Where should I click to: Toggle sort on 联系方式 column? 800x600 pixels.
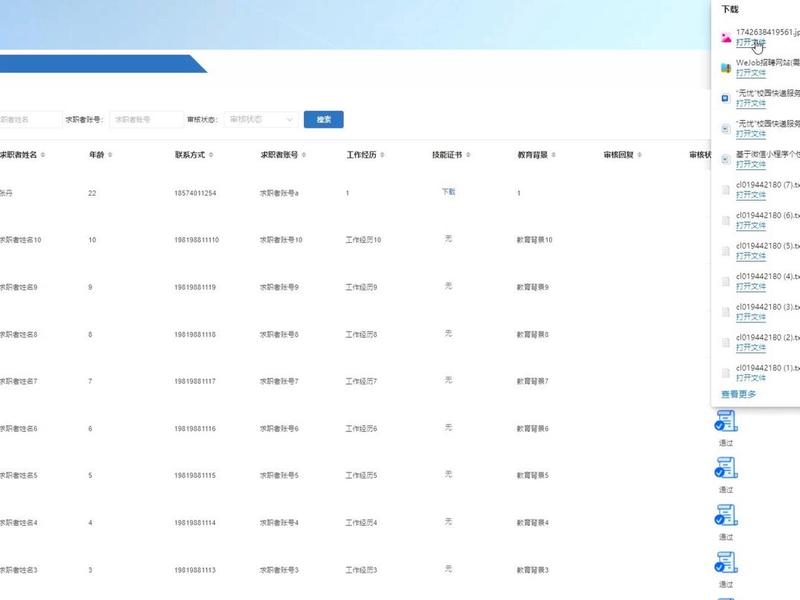(x=211, y=155)
